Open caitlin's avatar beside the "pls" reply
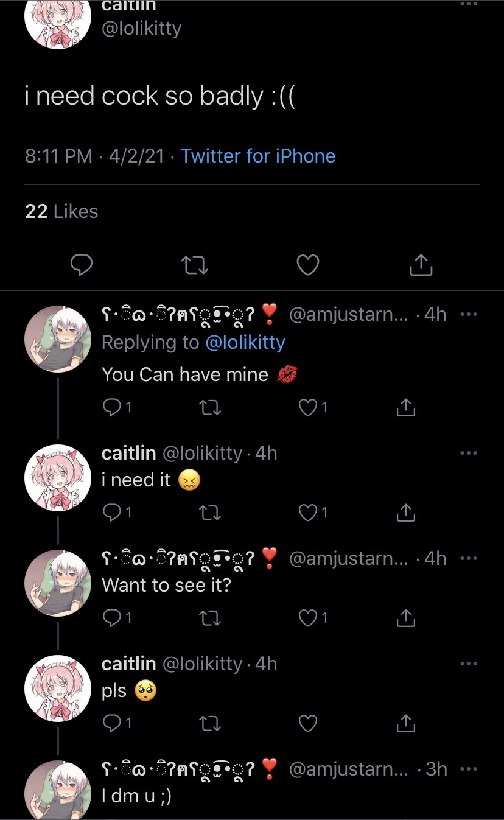The image size is (504, 820). 58,688
